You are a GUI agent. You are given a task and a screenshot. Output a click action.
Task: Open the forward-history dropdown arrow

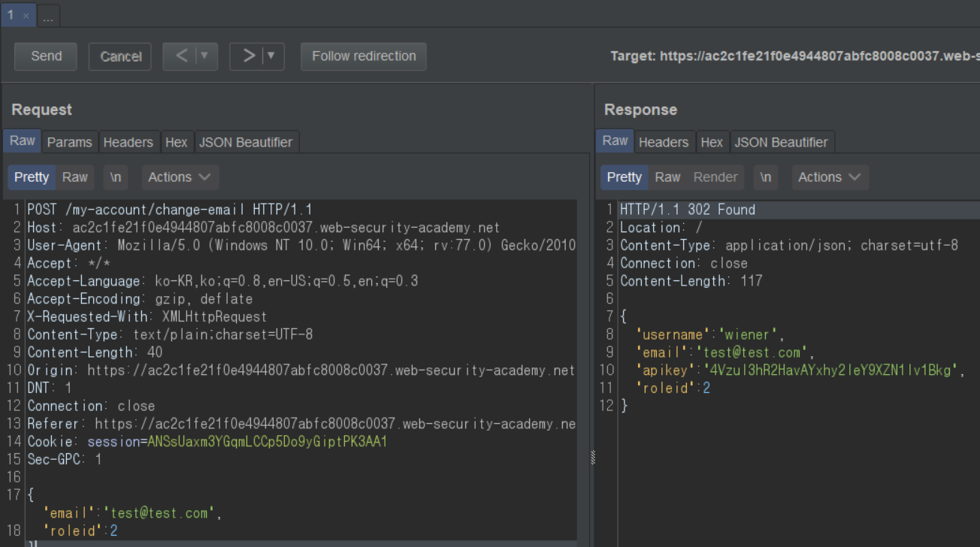pyautogui.click(x=271, y=56)
